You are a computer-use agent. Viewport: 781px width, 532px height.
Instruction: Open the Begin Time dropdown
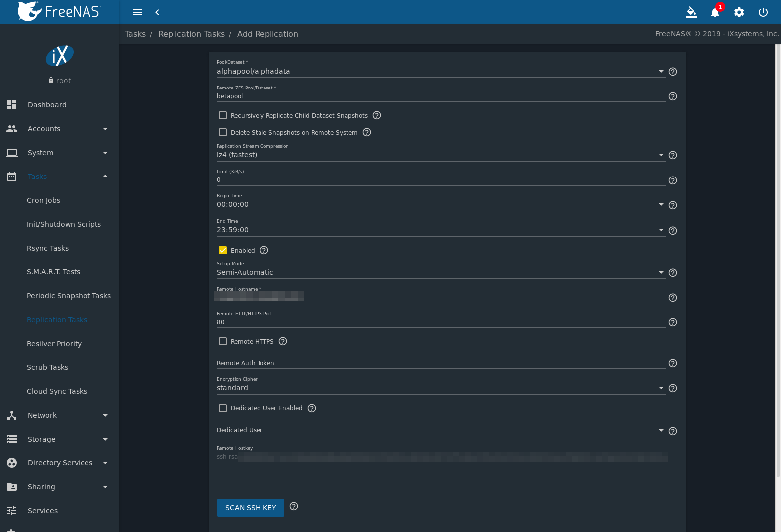click(440, 204)
